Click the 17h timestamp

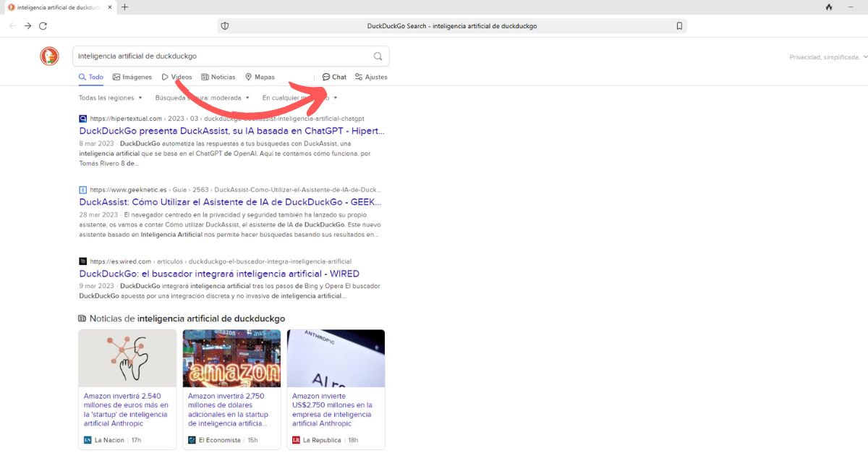click(x=136, y=440)
